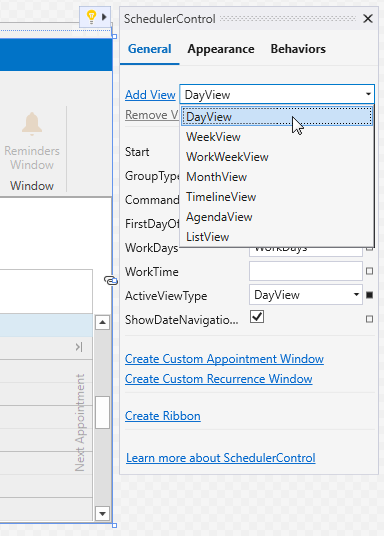Close the SchedulerControl tasks panel
This screenshot has width=384, height=536.
point(368,18)
